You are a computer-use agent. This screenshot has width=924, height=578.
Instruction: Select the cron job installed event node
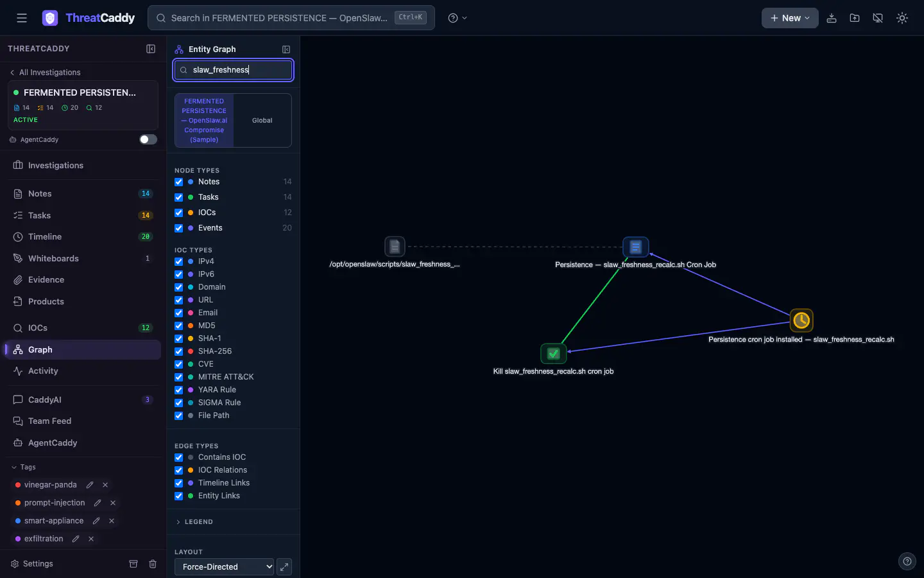(x=801, y=320)
